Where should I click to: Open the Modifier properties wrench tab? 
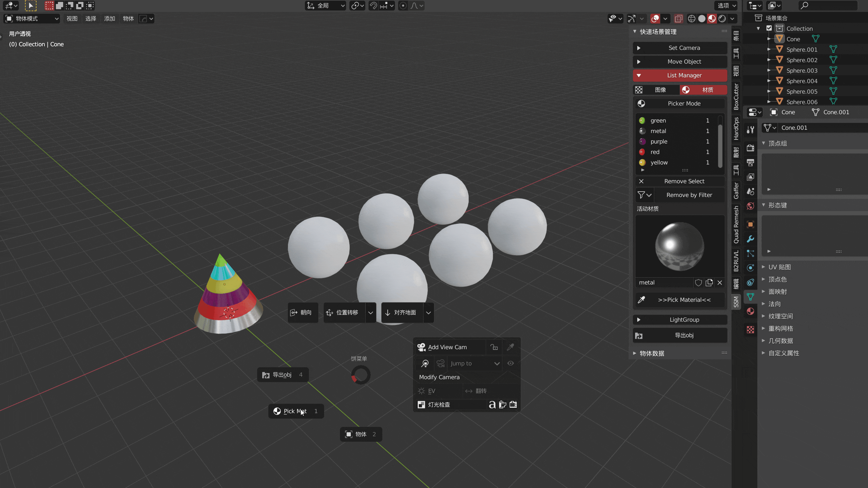coord(750,239)
